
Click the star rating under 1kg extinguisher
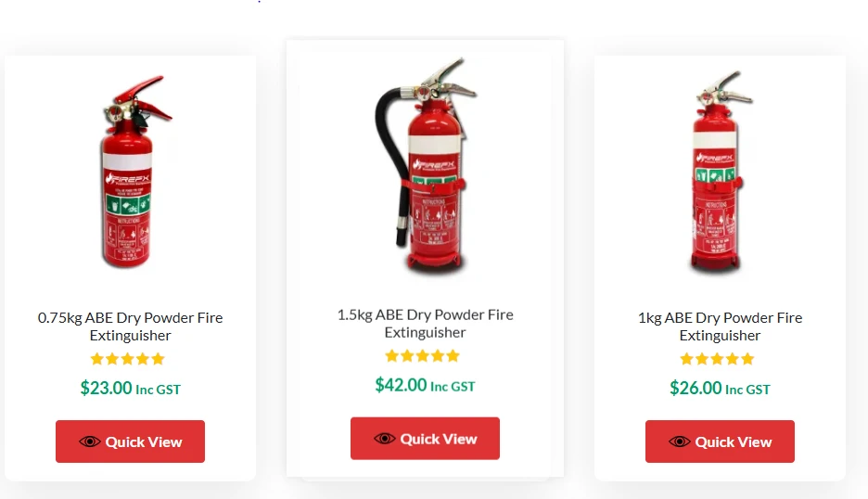click(x=717, y=359)
